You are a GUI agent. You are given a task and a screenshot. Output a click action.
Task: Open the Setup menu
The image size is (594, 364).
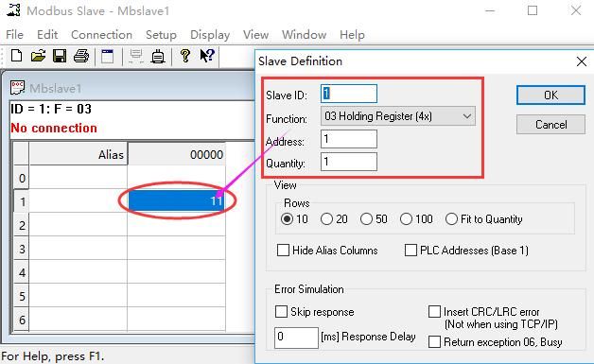161,35
